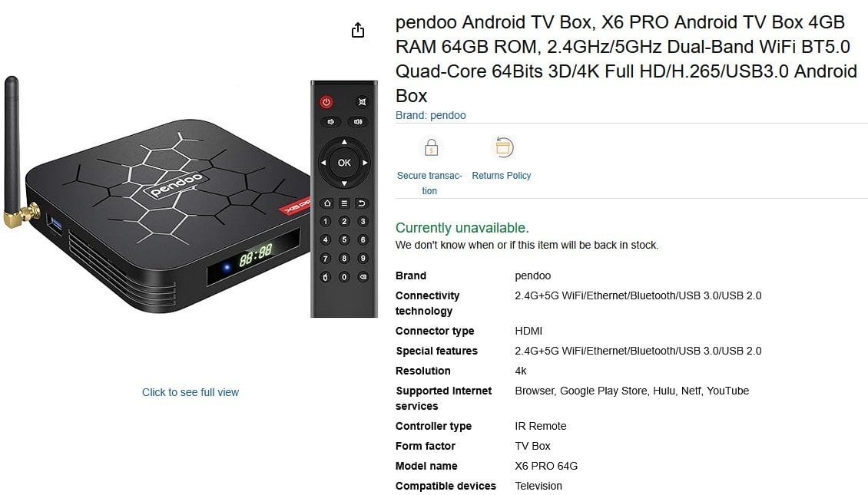Click the OK button on the remote image
The width and height of the screenshot is (868, 495).
coord(344,163)
